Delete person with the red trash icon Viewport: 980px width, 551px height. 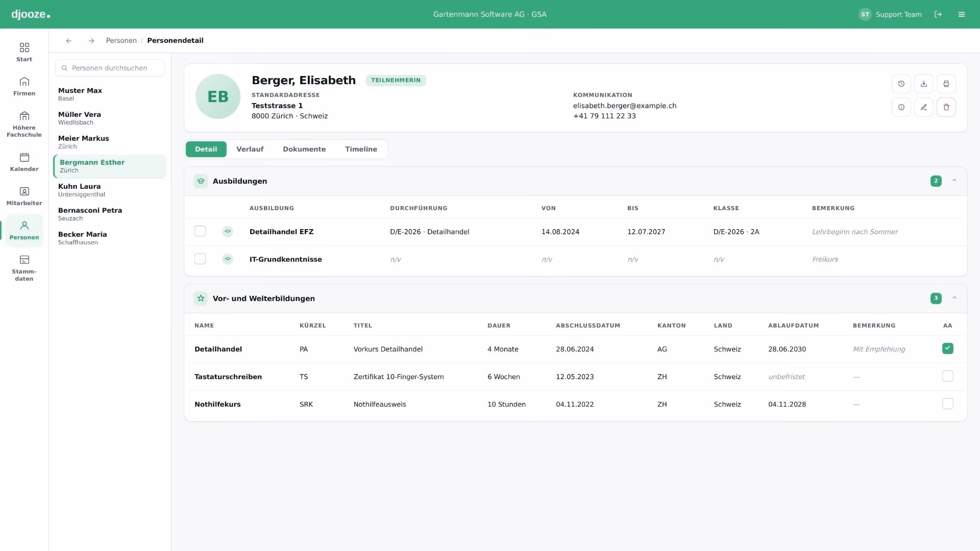(946, 107)
